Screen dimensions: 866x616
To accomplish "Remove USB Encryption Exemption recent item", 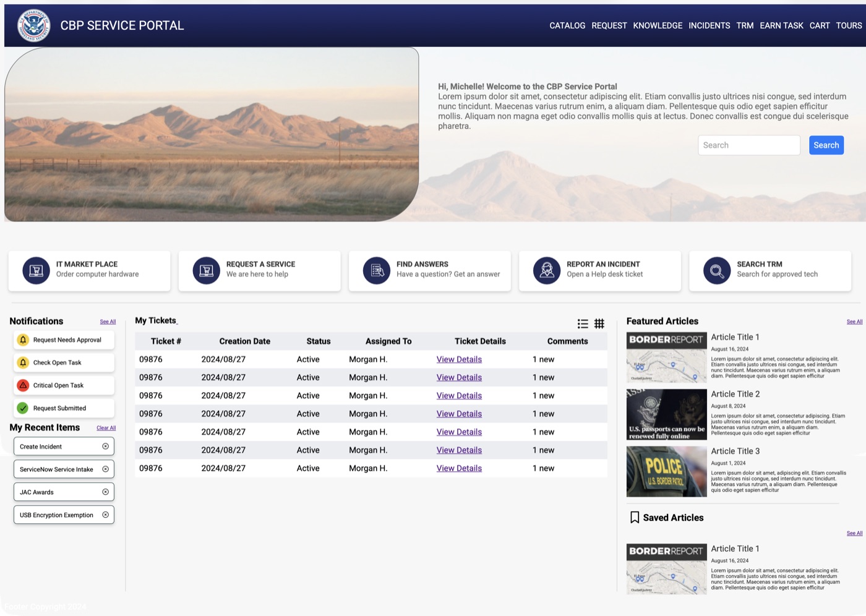I will [105, 515].
